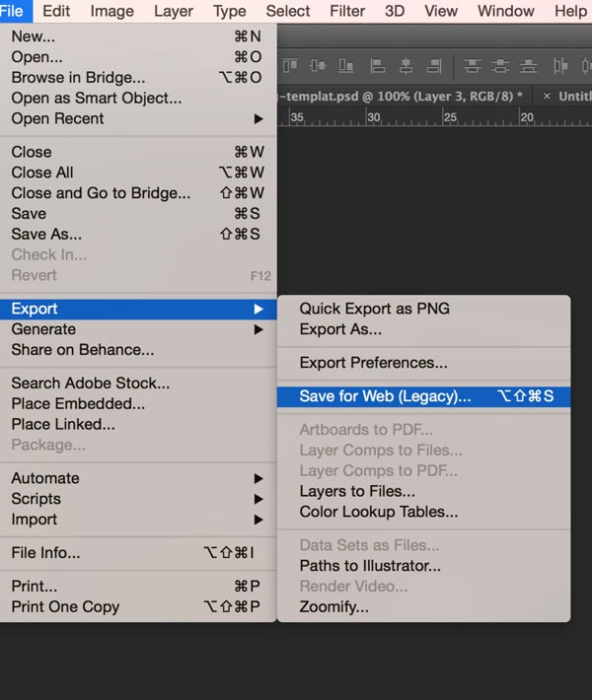Choose Color Lookup Tables...
This screenshot has height=700, width=592.
pyautogui.click(x=423, y=512)
